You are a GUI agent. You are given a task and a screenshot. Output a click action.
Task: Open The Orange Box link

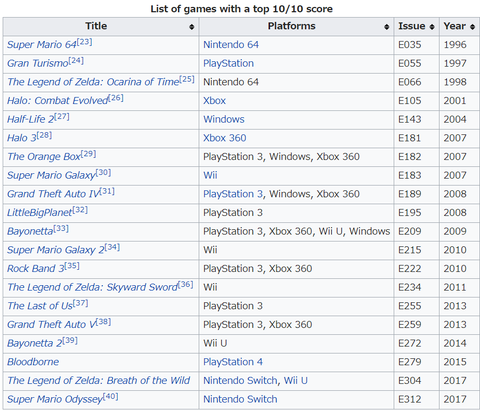point(44,157)
